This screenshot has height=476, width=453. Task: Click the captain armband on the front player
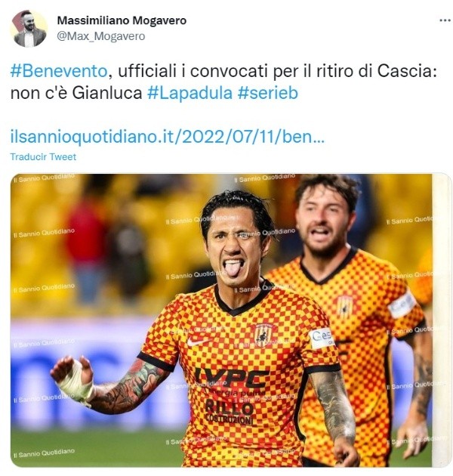point(319,338)
